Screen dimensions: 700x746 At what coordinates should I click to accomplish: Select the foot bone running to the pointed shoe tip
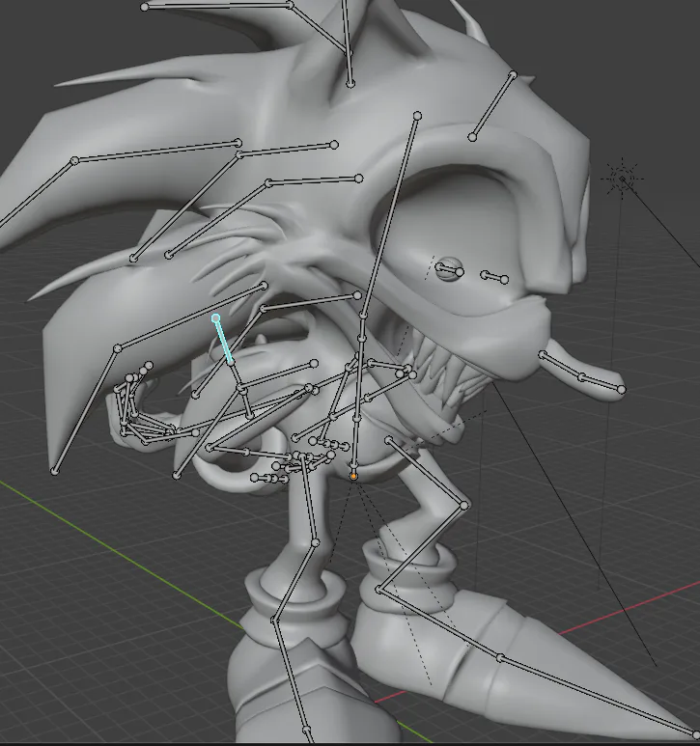click(x=598, y=695)
